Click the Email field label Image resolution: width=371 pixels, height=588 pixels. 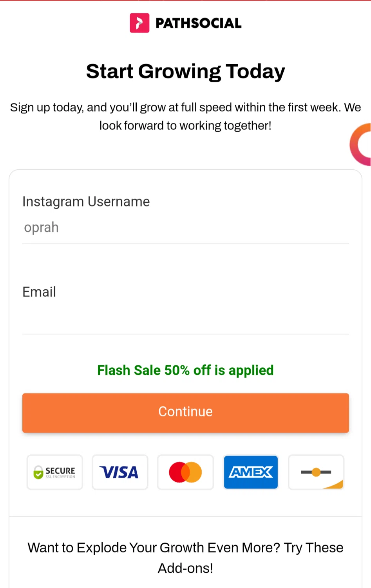coord(39,292)
